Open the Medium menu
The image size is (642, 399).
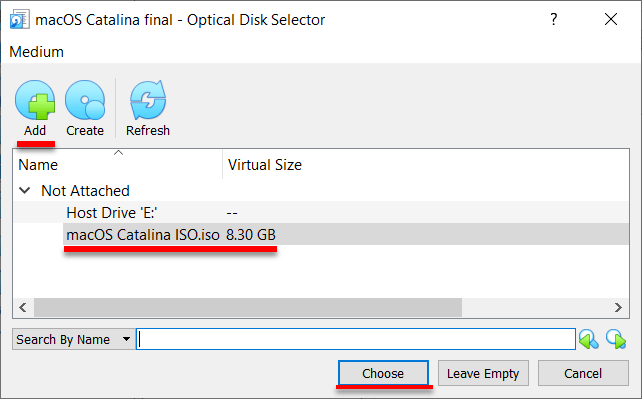click(x=36, y=52)
